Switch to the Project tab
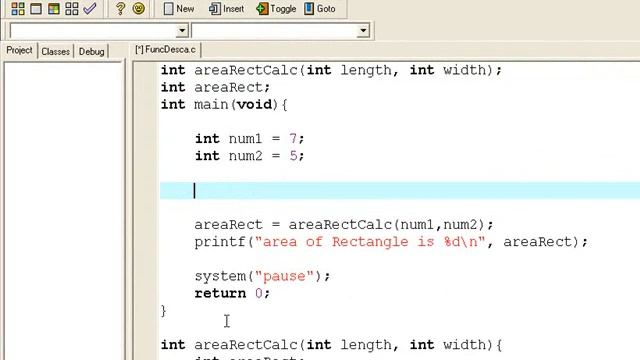This screenshot has width=640, height=360. [19, 51]
